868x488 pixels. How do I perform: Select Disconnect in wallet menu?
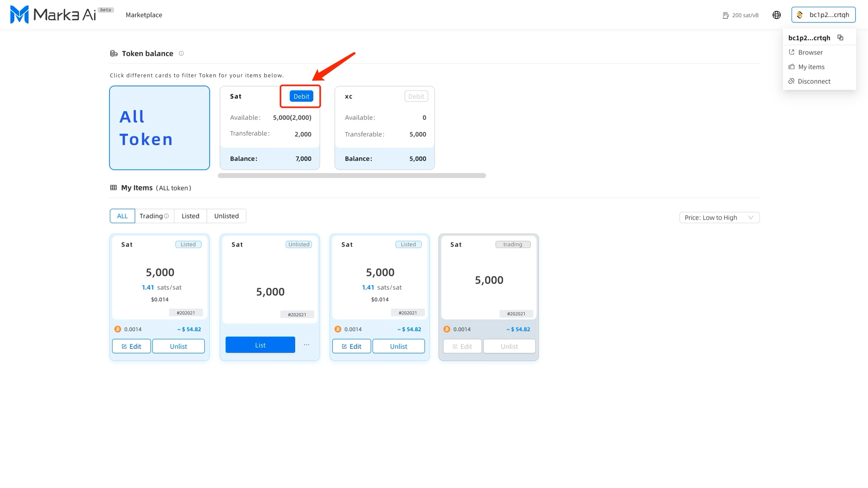[x=814, y=81]
